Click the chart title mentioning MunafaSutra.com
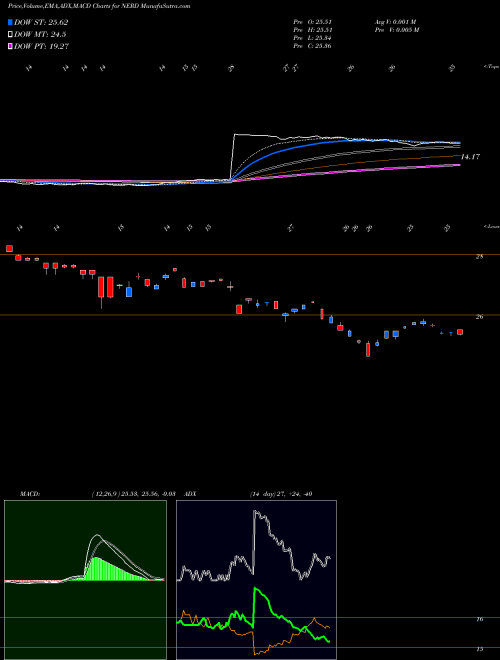The height and width of the screenshot is (660, 500). point(99,6)
